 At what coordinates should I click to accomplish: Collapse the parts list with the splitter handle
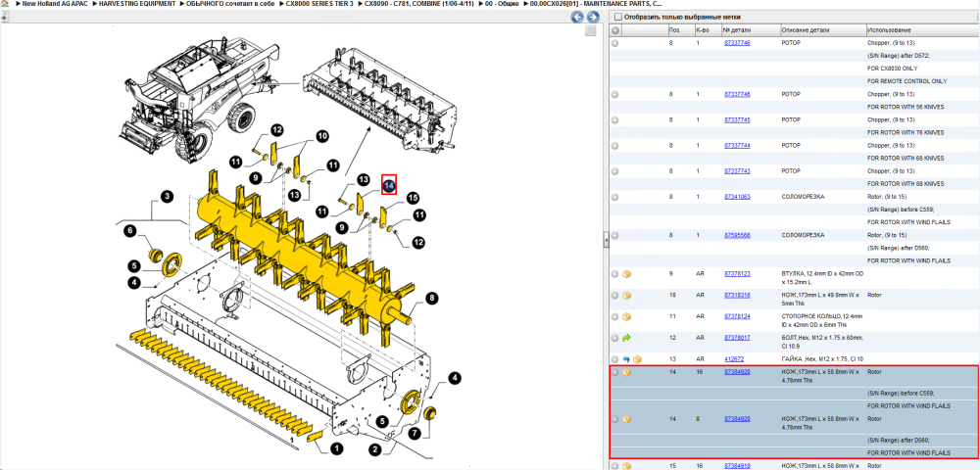pyautogui.click(x=606, y=239)
